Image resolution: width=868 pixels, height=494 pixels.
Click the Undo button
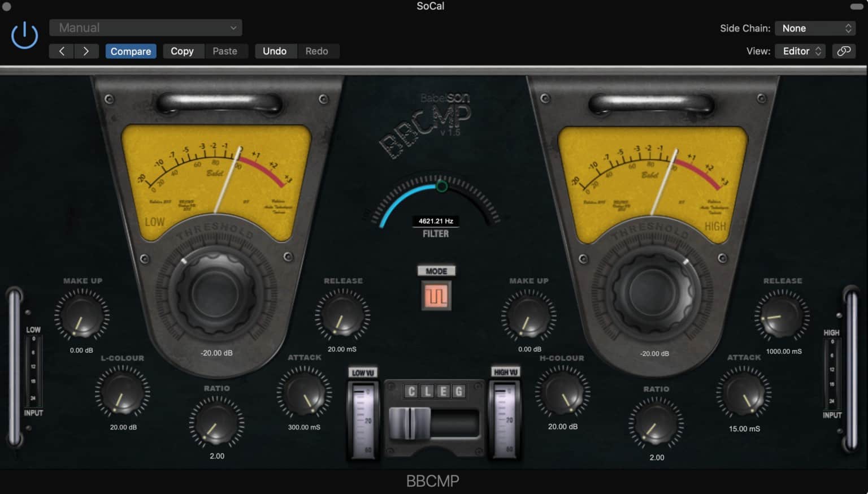(x=275, y=51)
